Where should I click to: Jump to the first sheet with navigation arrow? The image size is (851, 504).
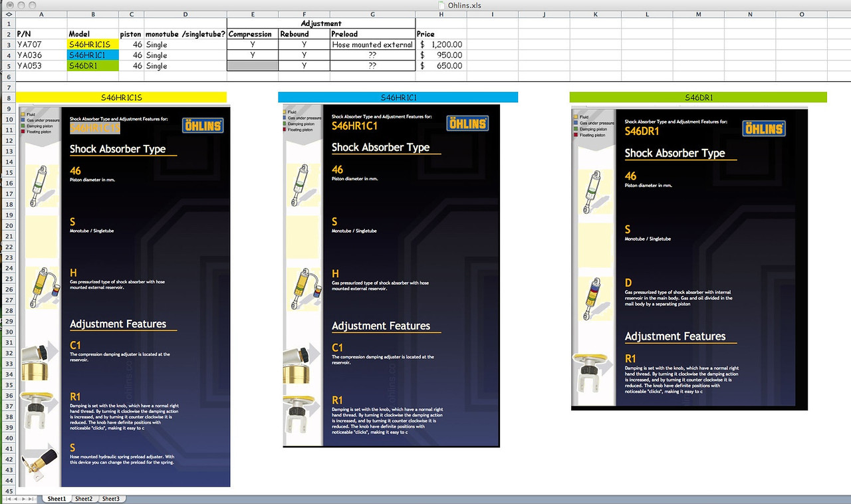[7, 499]
